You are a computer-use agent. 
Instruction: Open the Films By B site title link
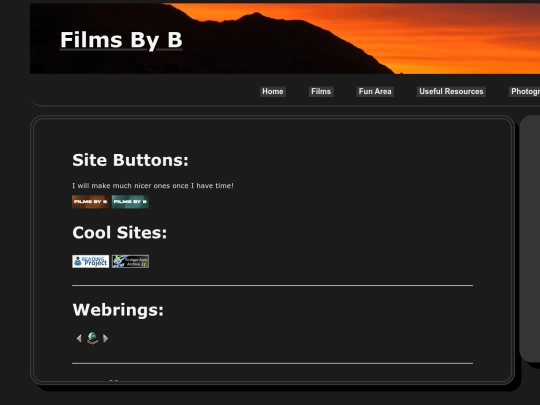point(121,40)
